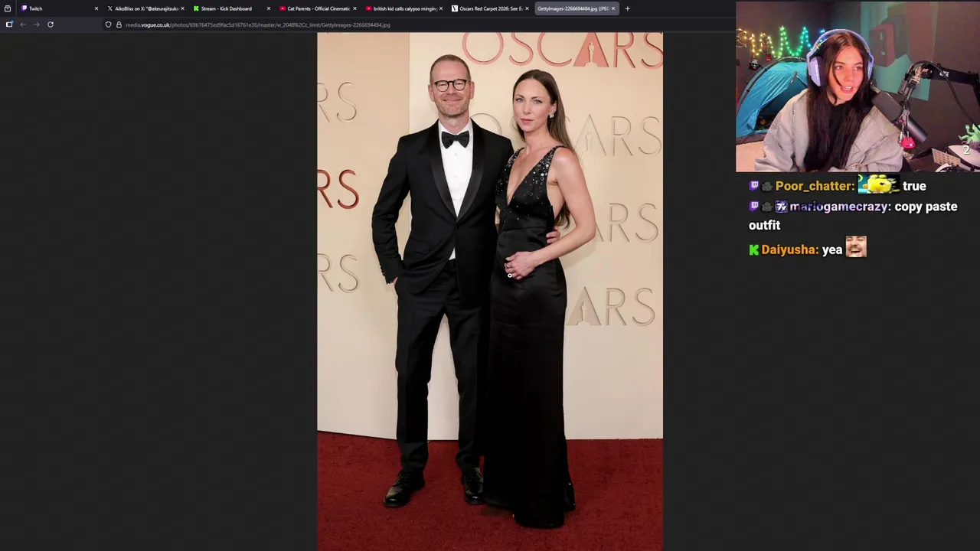Open a new browser tab

pos(627,8)
